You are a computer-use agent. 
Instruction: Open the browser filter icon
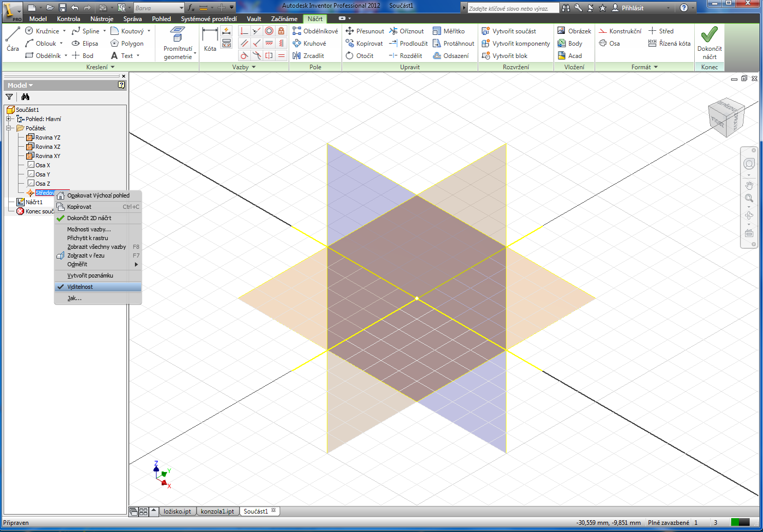pos(9,97)
